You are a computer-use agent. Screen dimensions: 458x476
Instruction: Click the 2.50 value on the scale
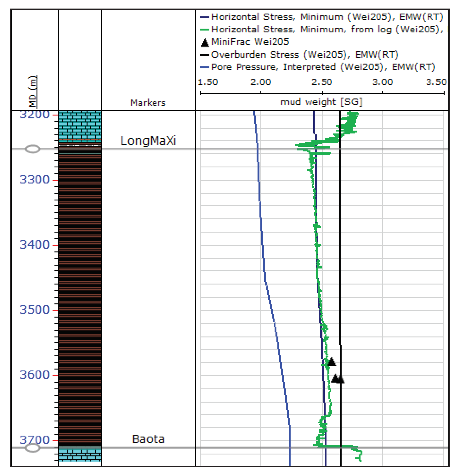pos(322,82)
